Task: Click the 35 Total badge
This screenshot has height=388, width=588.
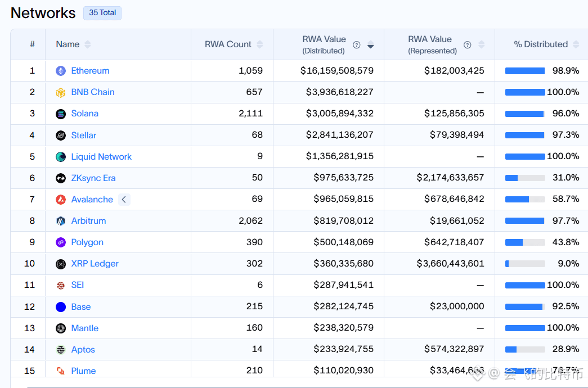Action: pos(102,13)
